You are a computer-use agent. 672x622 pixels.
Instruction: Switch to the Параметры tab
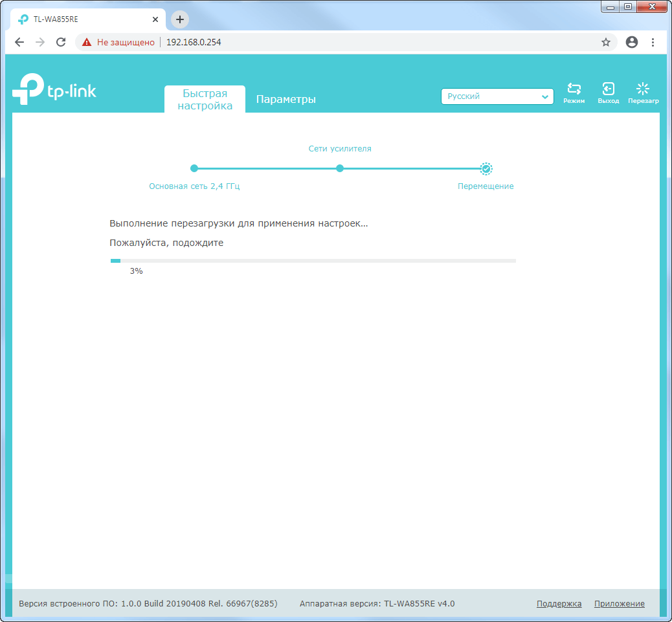point(286,99)
